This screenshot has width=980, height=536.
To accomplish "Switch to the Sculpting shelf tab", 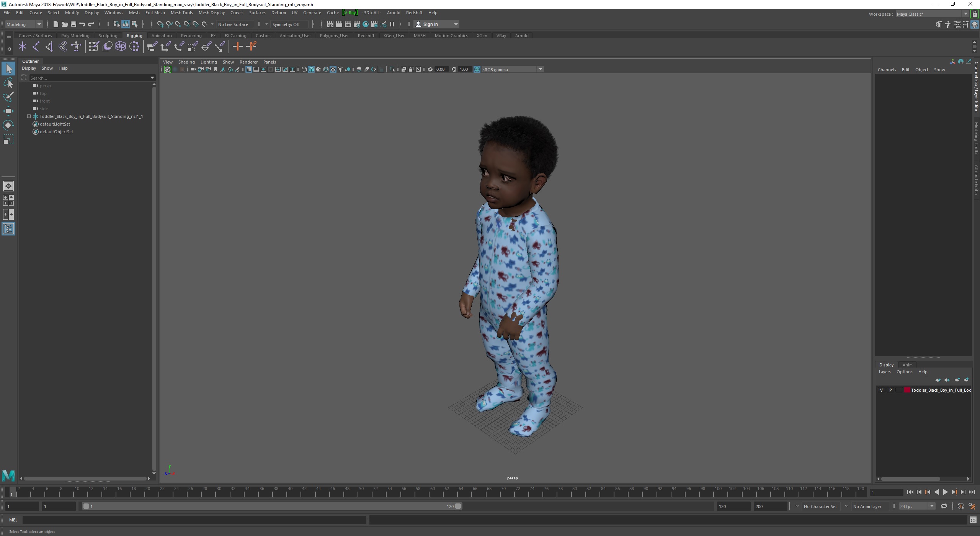I will tap(108, 36).
